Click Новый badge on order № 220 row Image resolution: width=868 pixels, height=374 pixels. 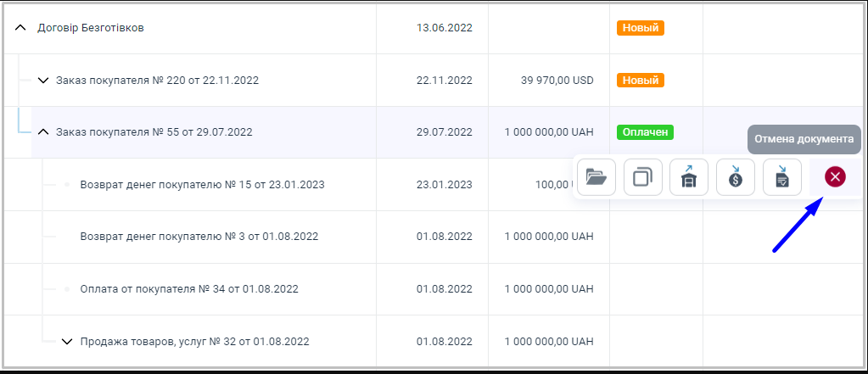(641, 81)
